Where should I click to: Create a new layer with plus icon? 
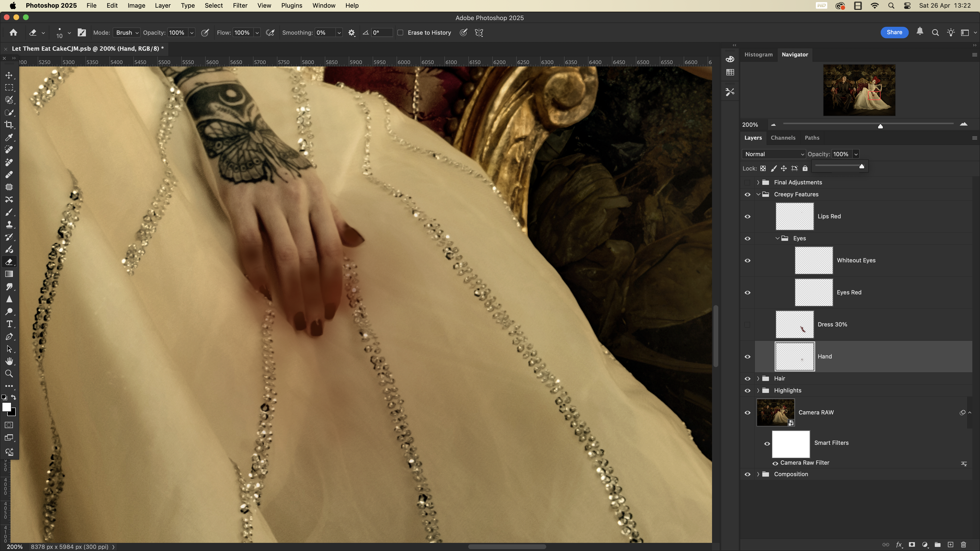(x=950, y=545)
